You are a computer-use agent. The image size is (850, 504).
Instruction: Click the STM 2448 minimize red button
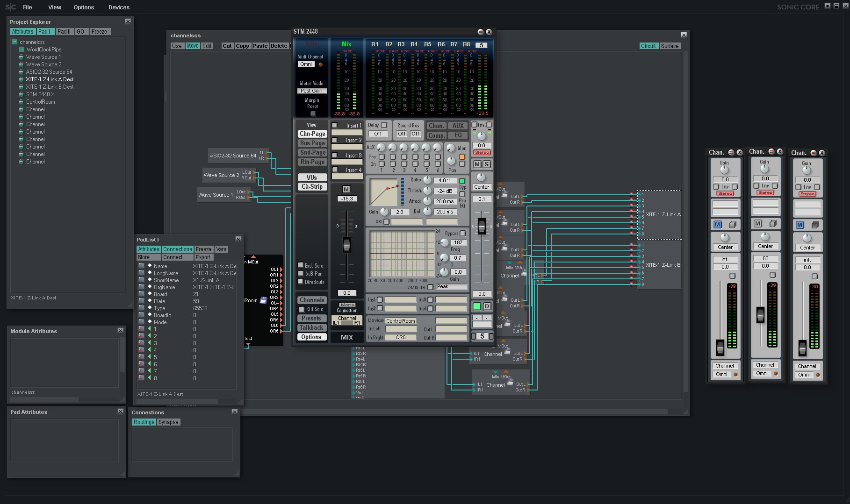[480, 32]
